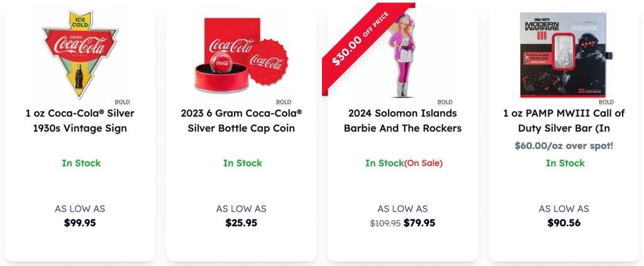Click the BOLD badge under Vintage Sign image
The height and width of the screenshot is (266, 644).
(122, 101)
